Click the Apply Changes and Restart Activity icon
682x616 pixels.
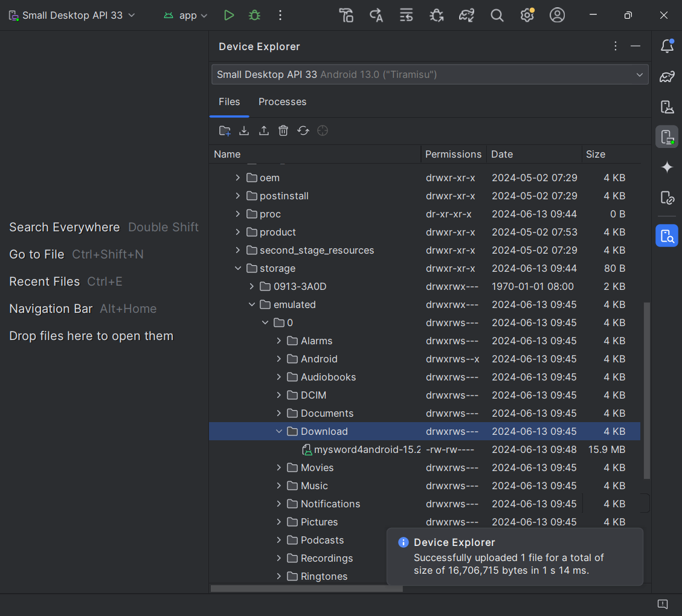click(376, 15)
